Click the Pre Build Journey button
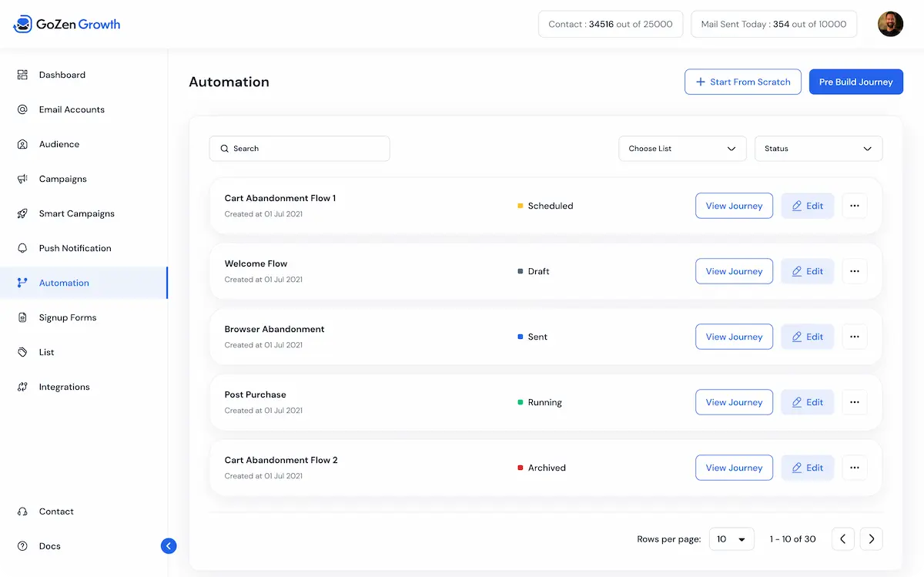This screenshot has width=924, height=577. pos(855,82)
